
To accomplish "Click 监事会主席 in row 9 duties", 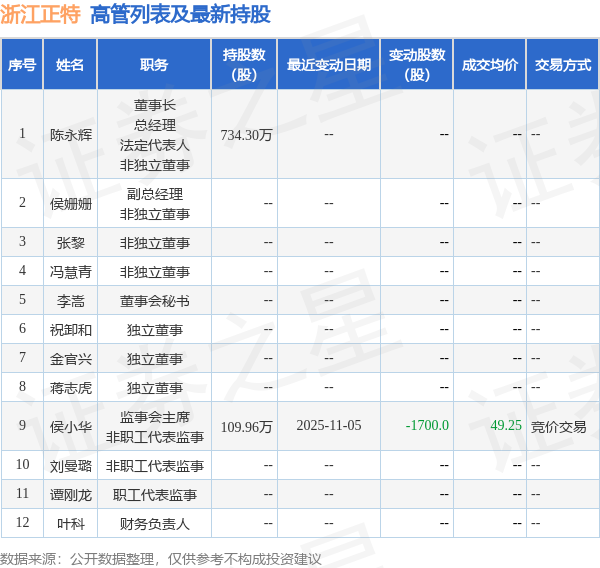I will (155, 417).
